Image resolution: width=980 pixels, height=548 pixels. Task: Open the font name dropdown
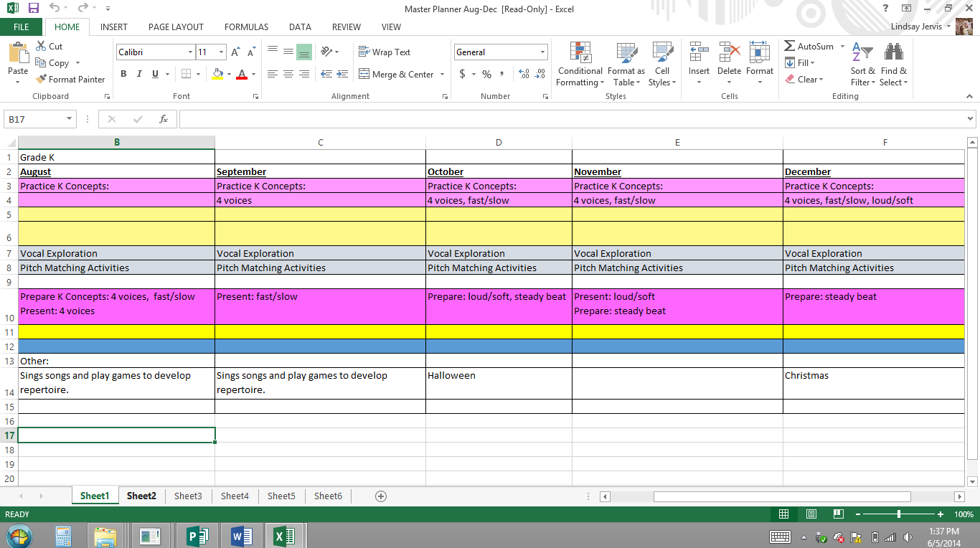[x=189, y=52]
